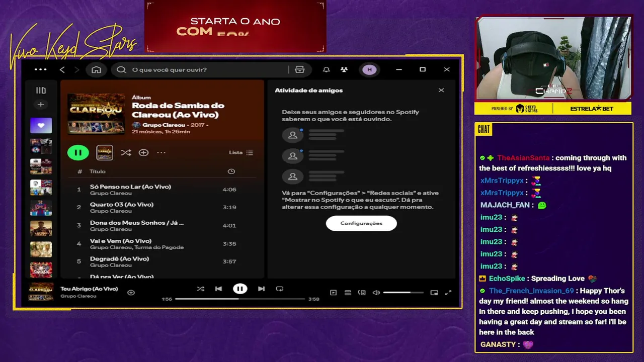Viewport: 644px width, 362px height.
Task: Mute the volume speaker icon
Action: tap(376, 293)
